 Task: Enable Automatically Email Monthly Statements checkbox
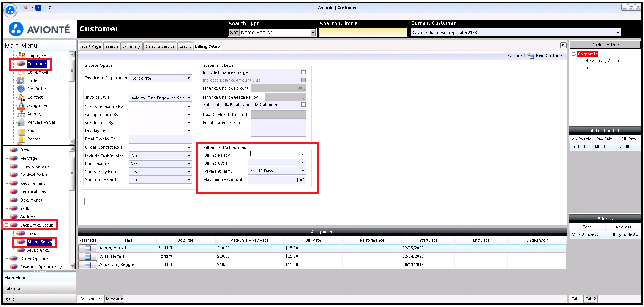click(x=303, y=104)
